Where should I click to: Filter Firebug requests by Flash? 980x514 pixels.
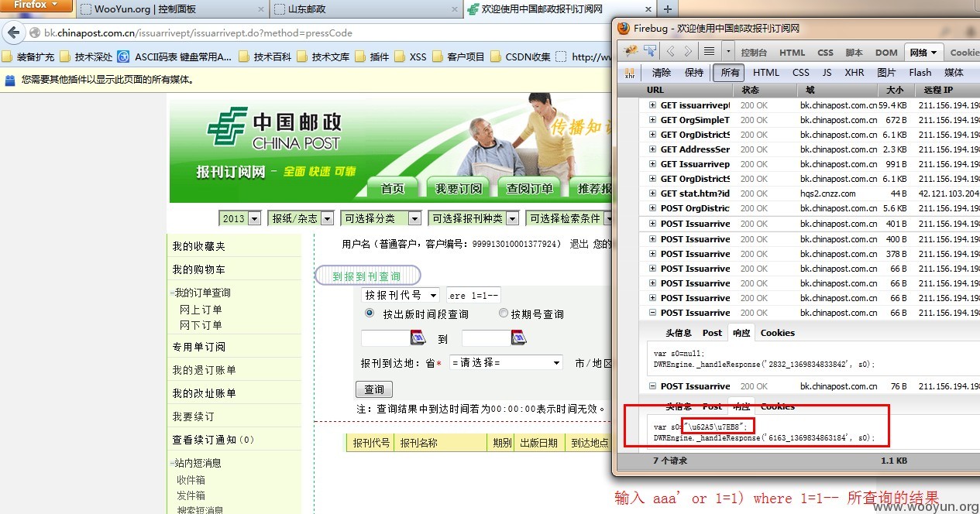tap(920, 72)
